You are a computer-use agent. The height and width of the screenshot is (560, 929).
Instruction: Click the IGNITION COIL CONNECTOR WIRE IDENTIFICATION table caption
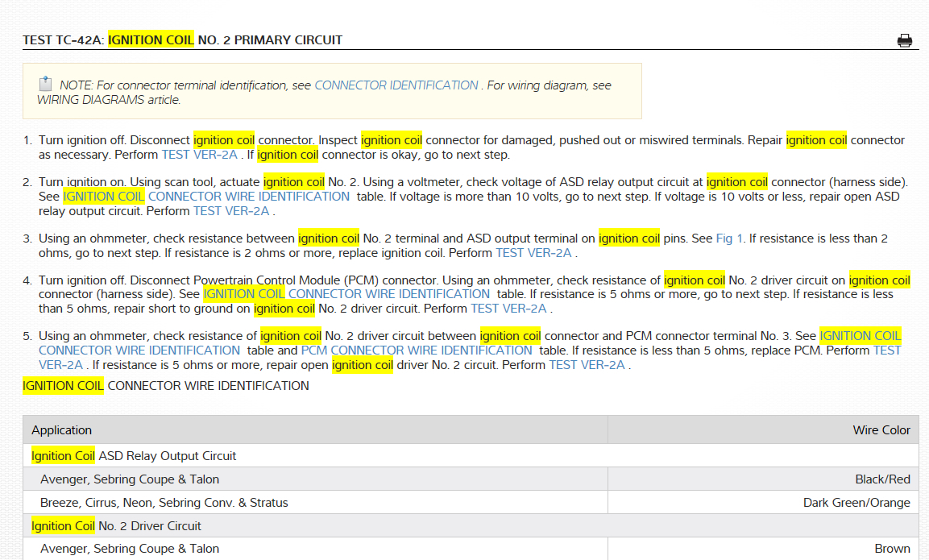click(166, 386)
